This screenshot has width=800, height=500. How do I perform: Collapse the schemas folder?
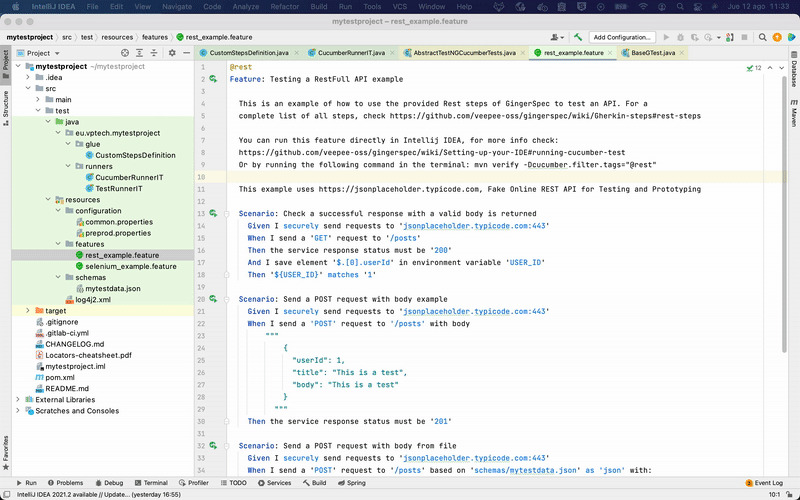pos(58,278)
